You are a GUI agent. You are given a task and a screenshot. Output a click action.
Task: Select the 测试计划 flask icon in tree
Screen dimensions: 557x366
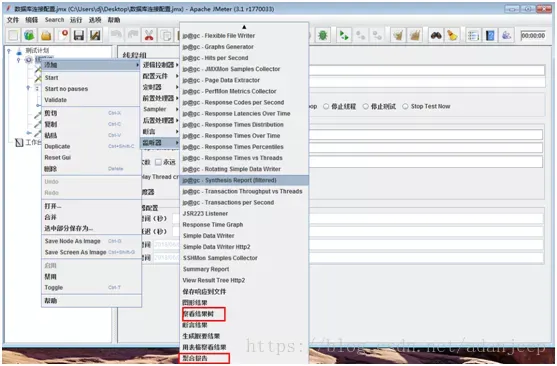click(19, 51)
